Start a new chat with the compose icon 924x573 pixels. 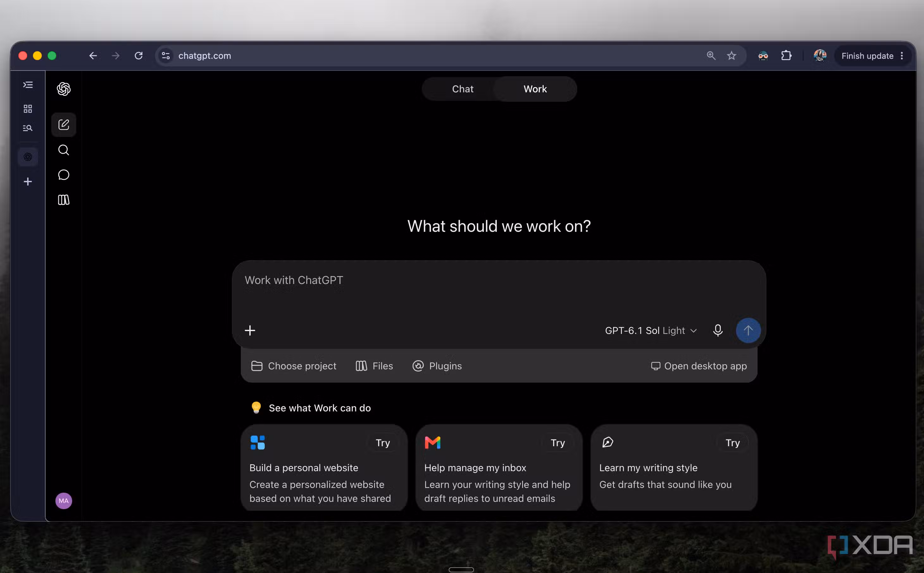pos(64,125)
